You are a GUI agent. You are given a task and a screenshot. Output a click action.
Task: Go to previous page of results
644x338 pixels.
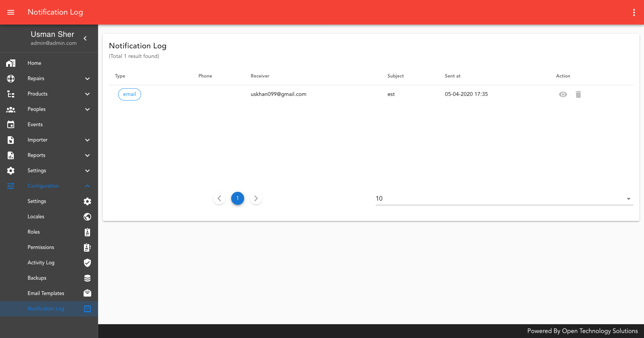click(x=219, y=198)
